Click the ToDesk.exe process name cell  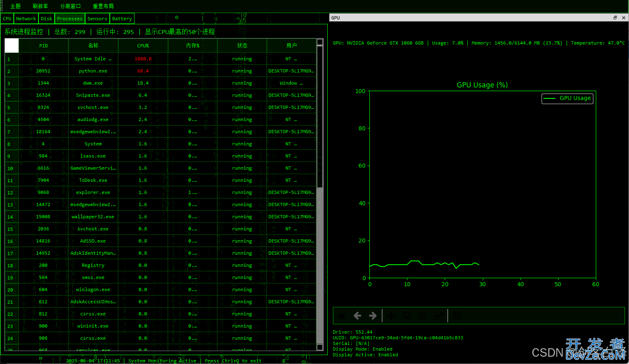pos(93,180)
